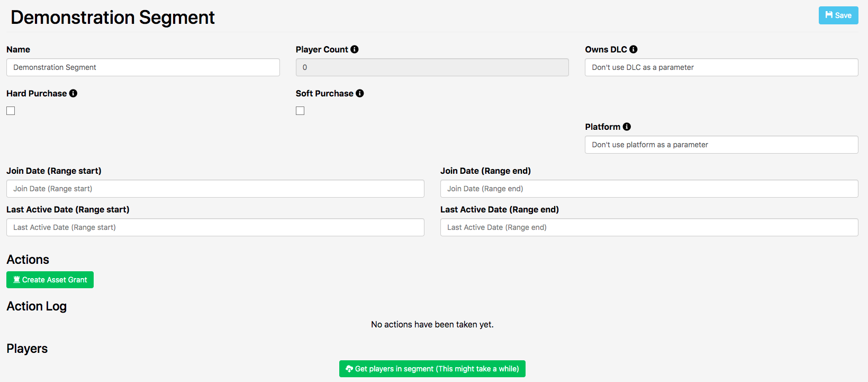Click the Owns DLC label
Viewport: 868px width, 382px height.
[606, 49]
